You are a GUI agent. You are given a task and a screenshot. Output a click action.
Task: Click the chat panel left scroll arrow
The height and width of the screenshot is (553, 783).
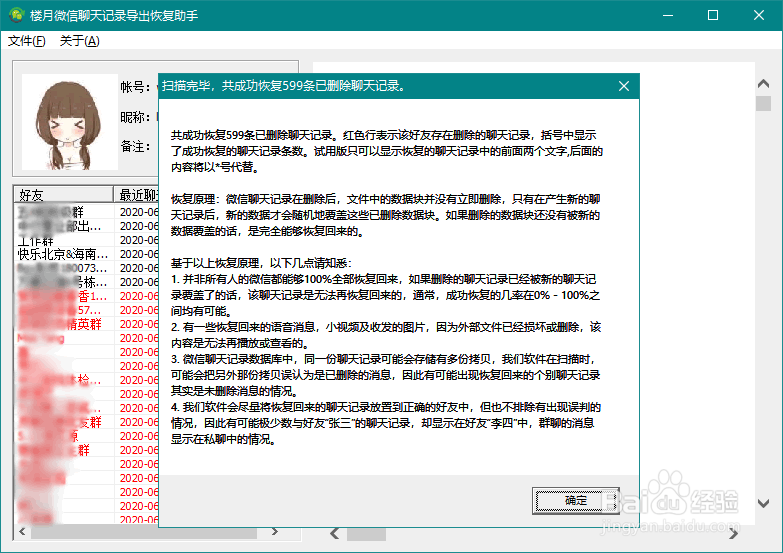click(335, 534)
